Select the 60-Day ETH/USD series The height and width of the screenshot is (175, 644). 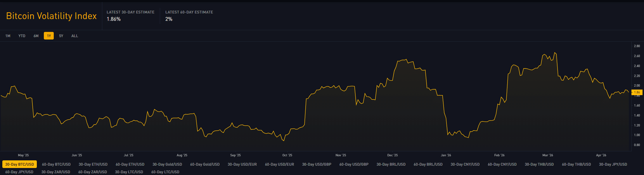click(x=130, y=164)
